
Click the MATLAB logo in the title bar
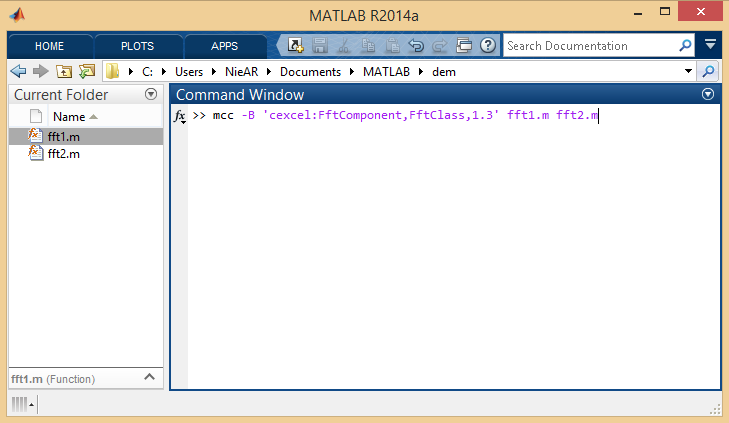(18, 15)
